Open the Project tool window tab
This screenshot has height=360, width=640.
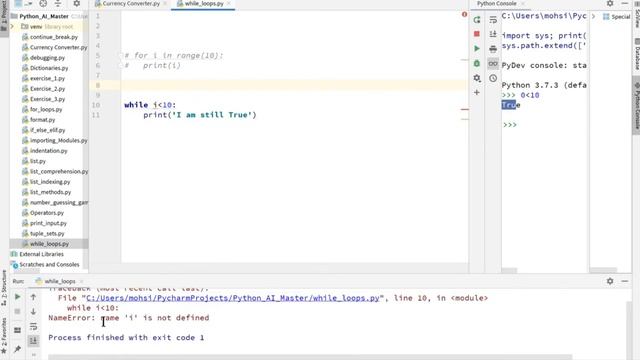point(4,16)
